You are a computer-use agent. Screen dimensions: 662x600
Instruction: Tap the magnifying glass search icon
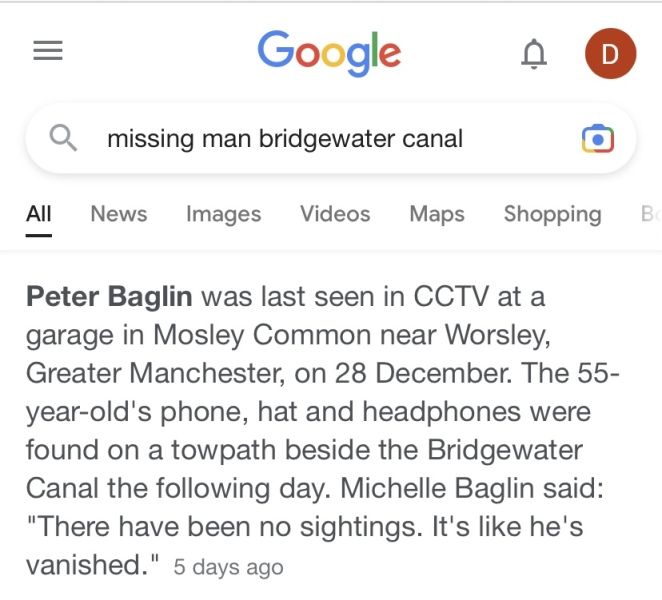(64, 138)
